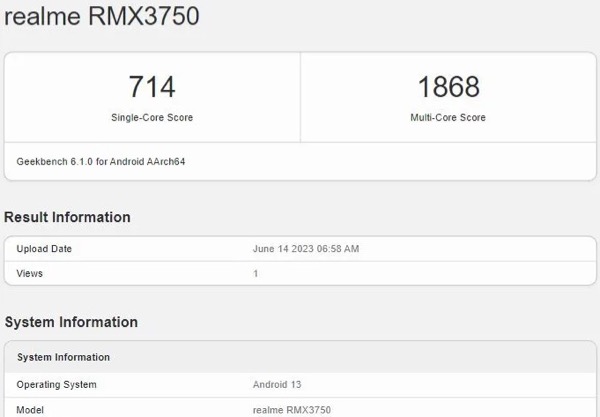Click the Model row label
This screenshot has width=600, height=417.
coord(30,410)
